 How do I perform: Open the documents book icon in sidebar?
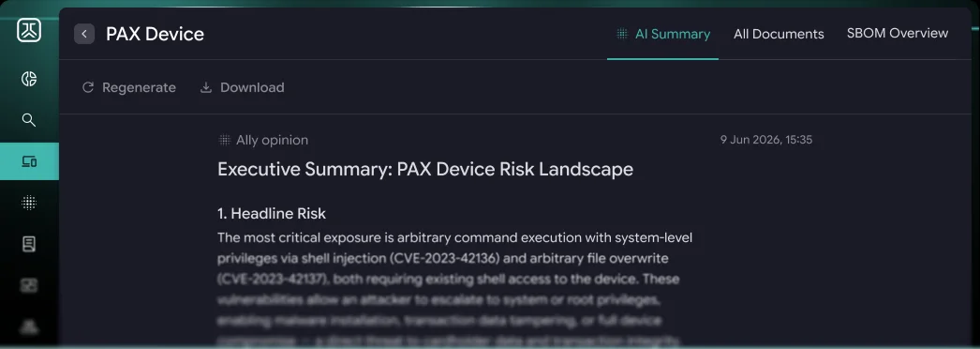click(x=29, y=244)
